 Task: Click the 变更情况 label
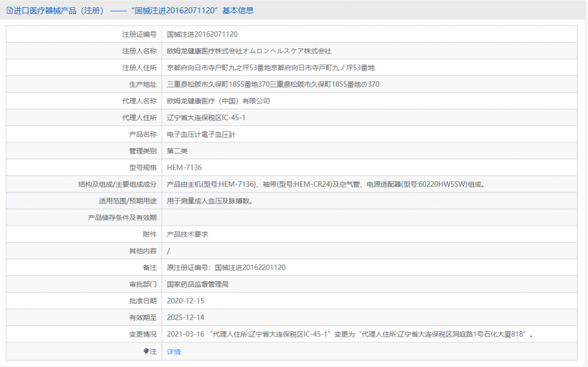pyautogui.click(x=143, y=335)
